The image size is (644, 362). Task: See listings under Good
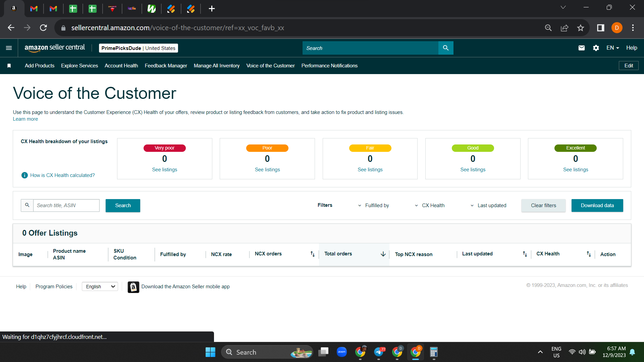[473, 170]
